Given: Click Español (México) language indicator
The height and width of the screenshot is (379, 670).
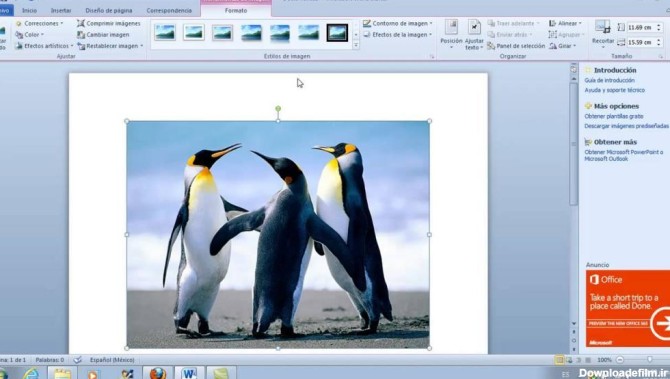Looking at the screenshot, I should click(112, 360).
